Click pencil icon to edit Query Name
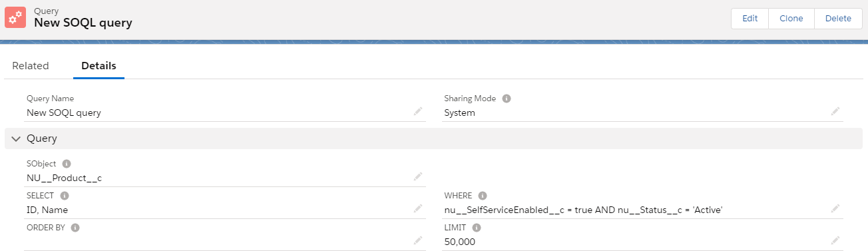The height and width of the screenshot is (251, 868). click(418, 112)
